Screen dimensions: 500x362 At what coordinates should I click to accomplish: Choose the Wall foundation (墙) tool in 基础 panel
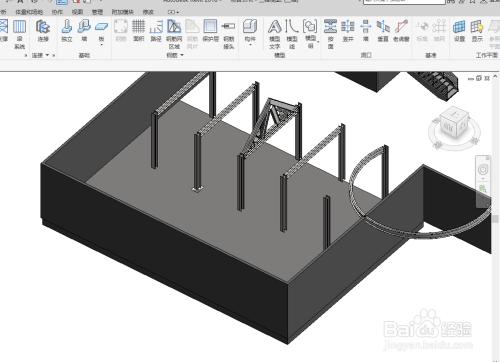pyautogui.click(x=84, y=31)
